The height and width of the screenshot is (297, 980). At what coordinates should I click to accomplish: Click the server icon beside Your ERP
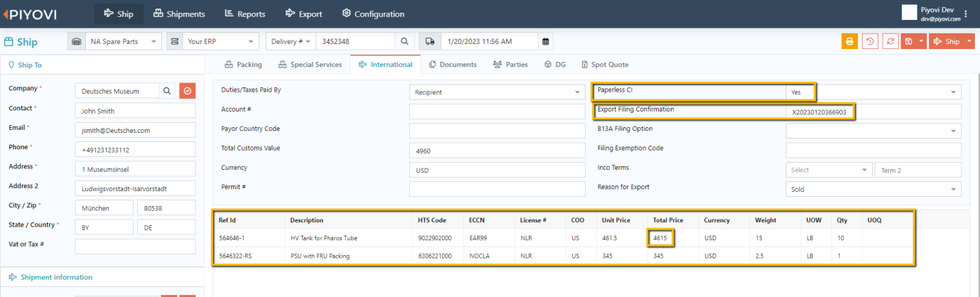click(175, 41)
